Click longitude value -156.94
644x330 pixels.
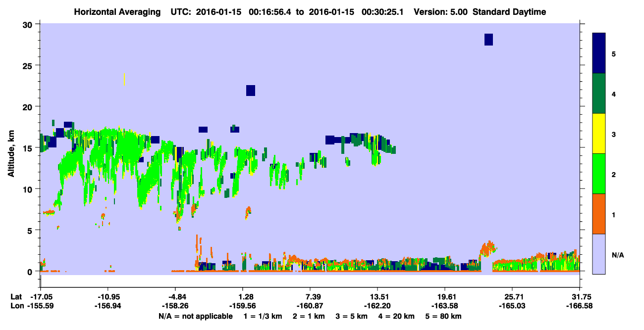point(107,306)
